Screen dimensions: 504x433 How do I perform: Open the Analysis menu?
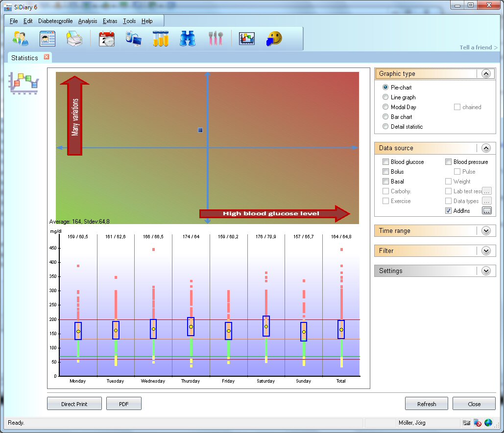coord(88,21)
